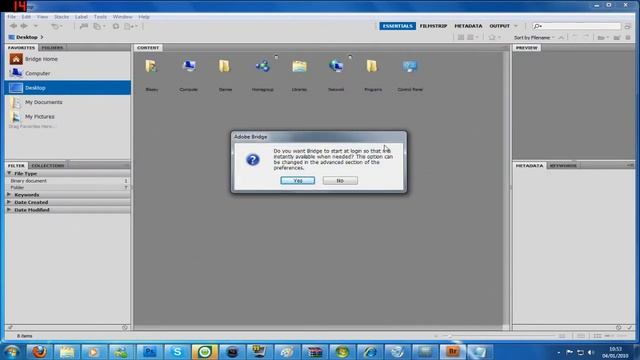Screen dimensions: 640x360
Task: Click the Adobe Bridge taskbar icon
Action: [452, 351]
